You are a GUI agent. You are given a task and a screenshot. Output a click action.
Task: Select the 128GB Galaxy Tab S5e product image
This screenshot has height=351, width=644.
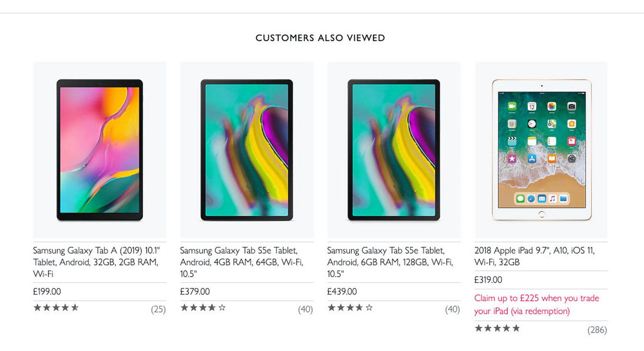394,150
